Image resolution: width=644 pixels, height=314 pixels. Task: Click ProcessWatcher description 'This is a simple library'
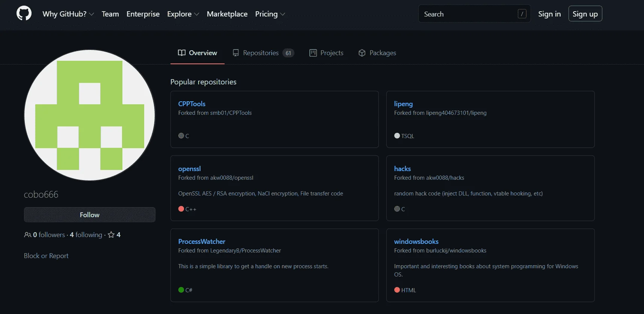tap(253, 266)
